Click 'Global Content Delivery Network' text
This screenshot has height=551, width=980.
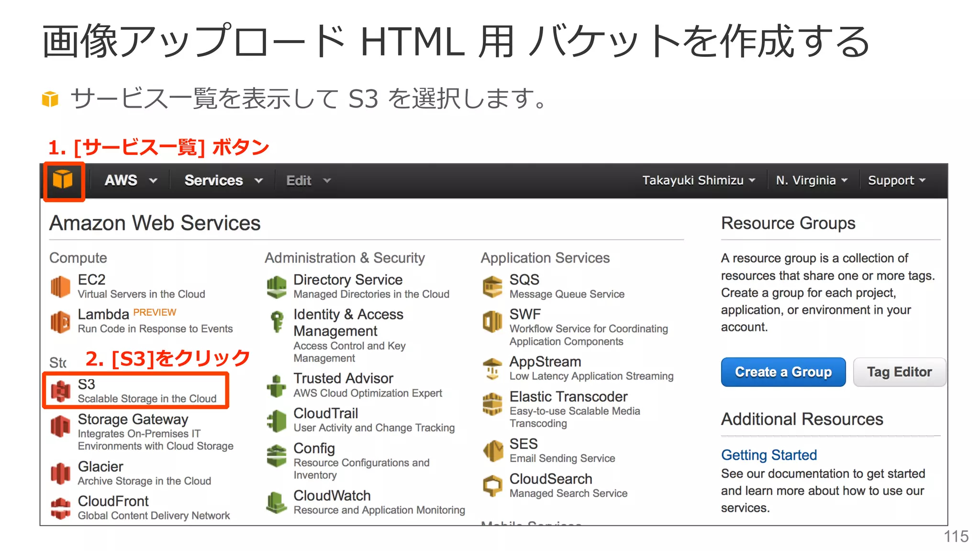(x=154, y=516)
